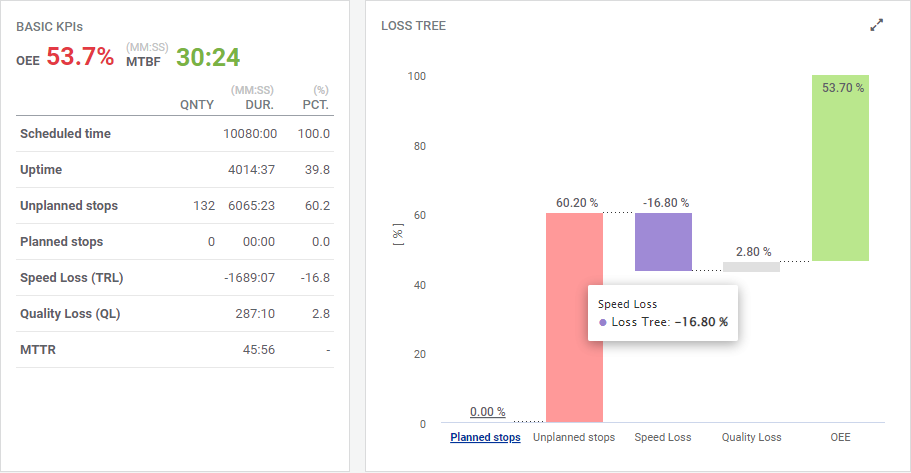This screenshot has width=911, height=473.
Task: Click the Speed Loss (TRL) row label
Action: (x=71, y=278)
